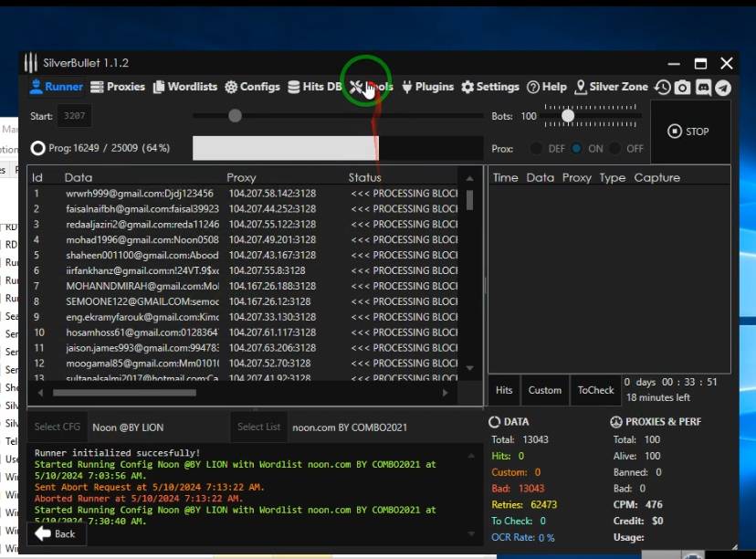Click the 'Bad: 13043' stat
Viewport: 756px width, 559px height.
518,489
